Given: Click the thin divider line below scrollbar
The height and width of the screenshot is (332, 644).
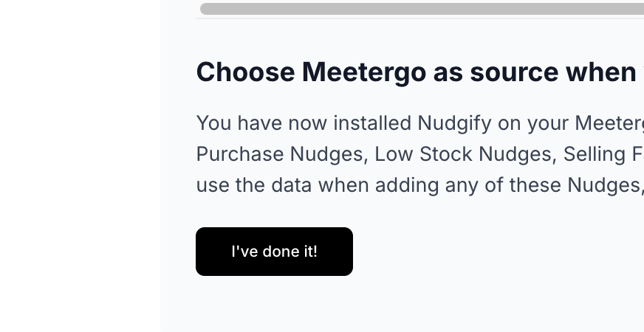Looking at the screenshot, I should pyautogui.click(x=419, y=18).
